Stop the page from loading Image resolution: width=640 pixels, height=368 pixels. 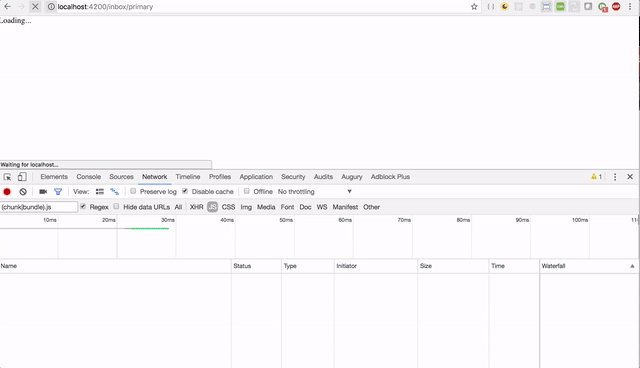pos(35,7)
